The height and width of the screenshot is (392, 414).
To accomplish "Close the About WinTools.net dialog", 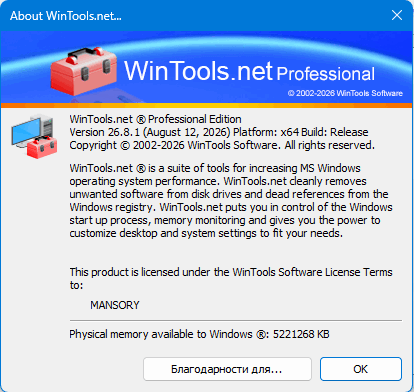I will point(397,15).
